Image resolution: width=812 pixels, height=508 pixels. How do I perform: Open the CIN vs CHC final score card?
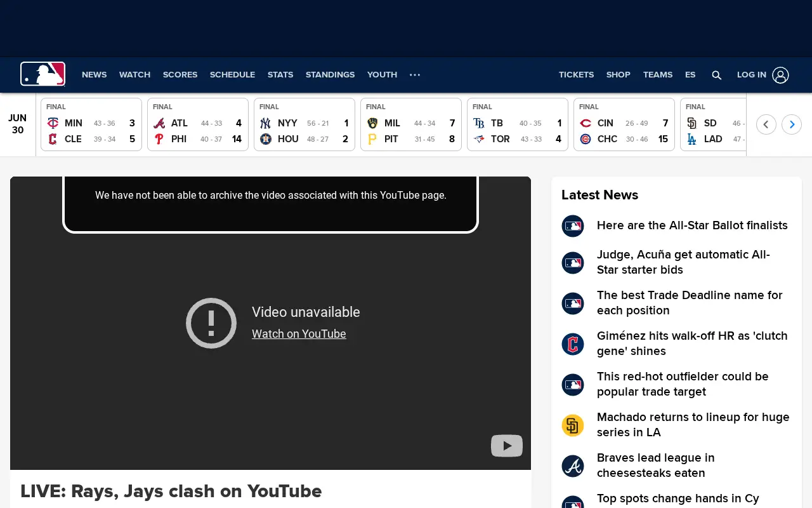tap(624, 124)
